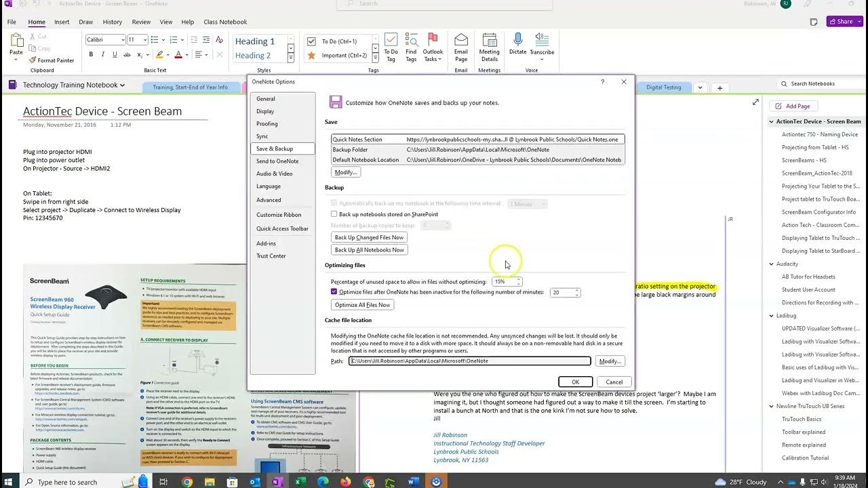Image resolution: width=868 pixels, height=488 pixels.
Task: Click the cache file Path field
Action: point(469,361)
